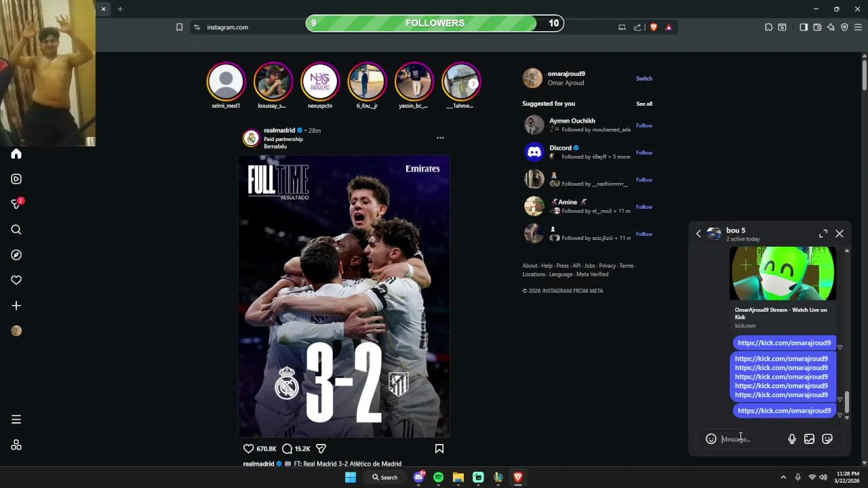Share this page from the address bar
Screen dimensions: 868x488
(637, 27)
